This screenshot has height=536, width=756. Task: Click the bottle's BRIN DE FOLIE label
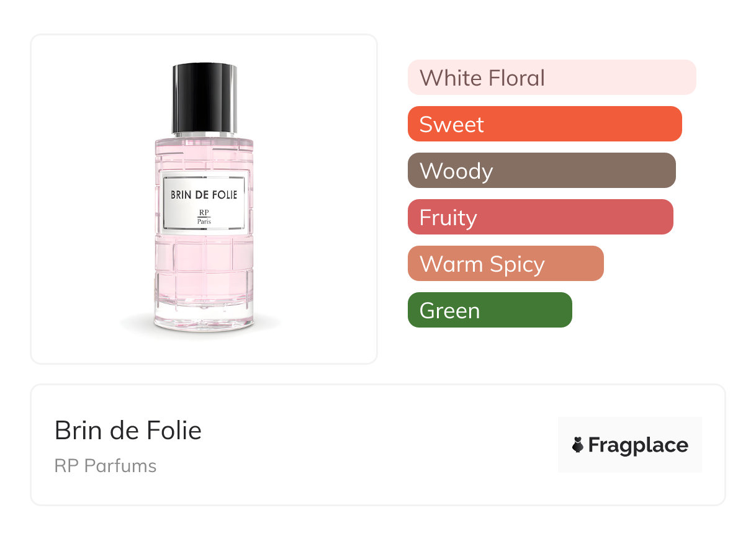tap(204, 195)
